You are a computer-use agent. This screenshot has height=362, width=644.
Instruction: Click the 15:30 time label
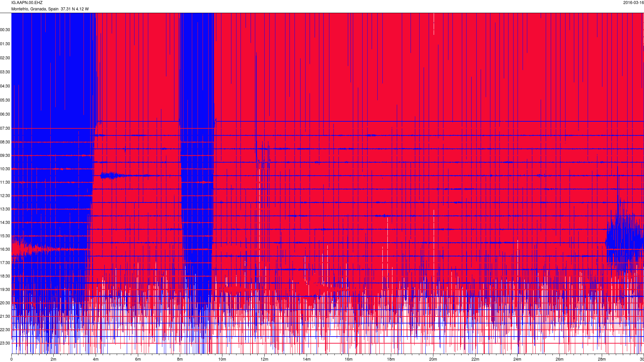tap(5, 236)
